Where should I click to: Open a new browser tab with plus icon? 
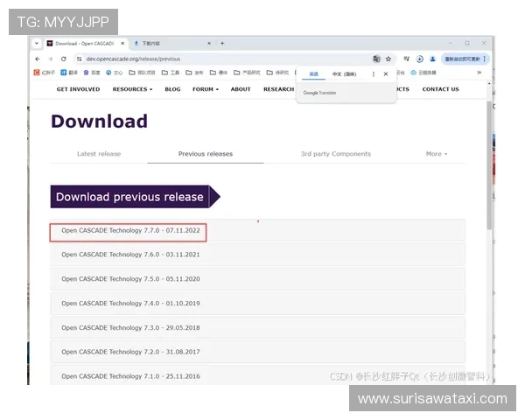[222, 43]
